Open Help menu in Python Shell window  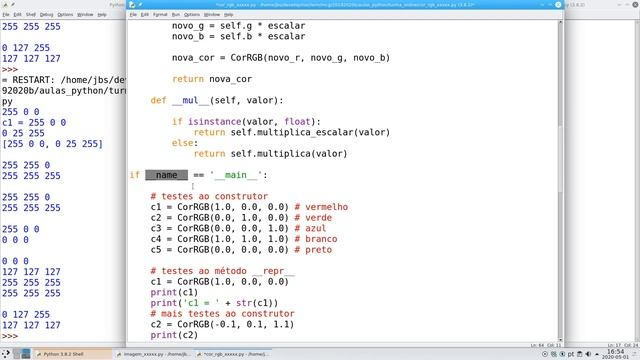[x=102, y=14]
